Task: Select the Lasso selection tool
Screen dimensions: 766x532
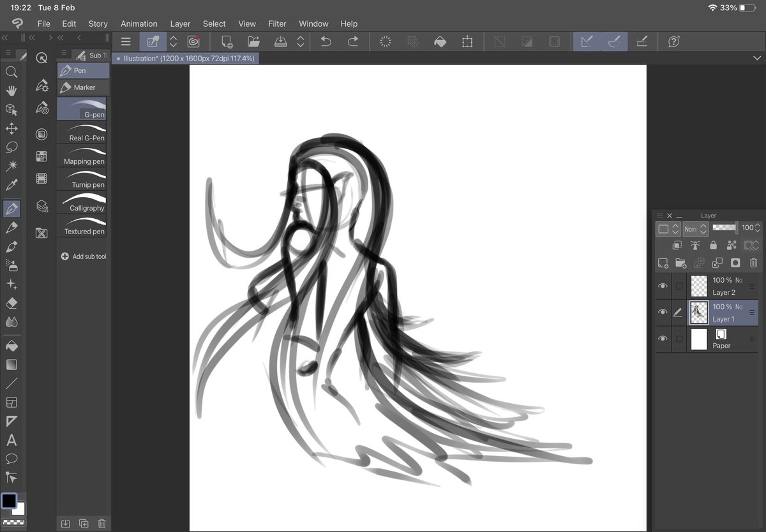Action: click(x=11, y=147)
